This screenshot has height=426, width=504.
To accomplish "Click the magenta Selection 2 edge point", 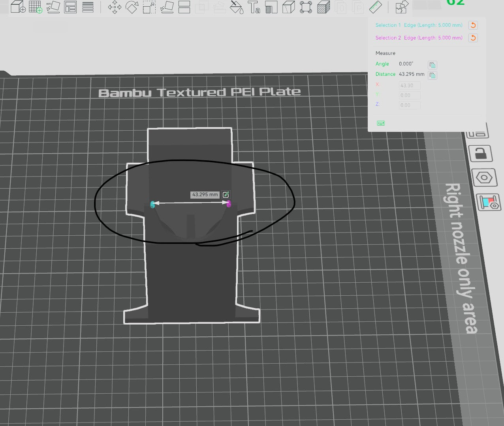I will tap(229, 203).
